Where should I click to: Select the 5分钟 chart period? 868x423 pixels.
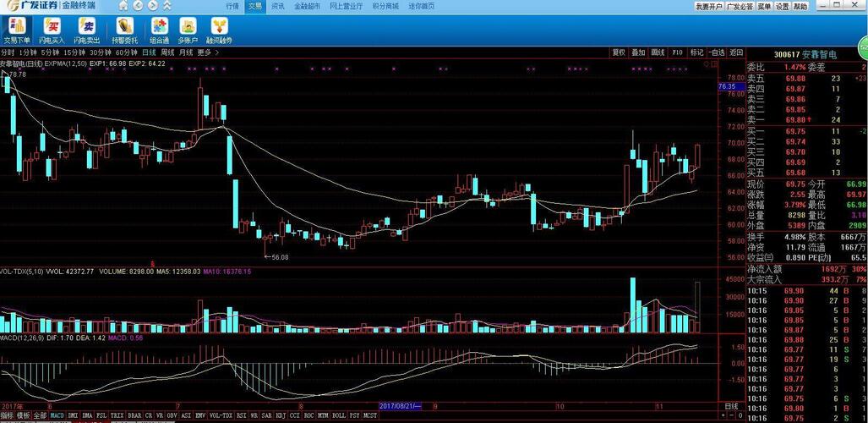point(50,52)
